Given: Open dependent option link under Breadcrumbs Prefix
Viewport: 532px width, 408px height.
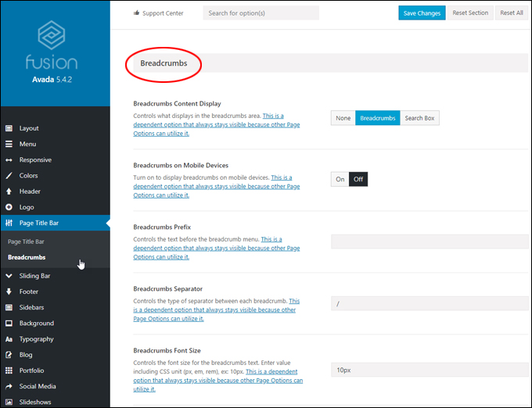Looking at the screenshot, I should (x=217, y=248).
